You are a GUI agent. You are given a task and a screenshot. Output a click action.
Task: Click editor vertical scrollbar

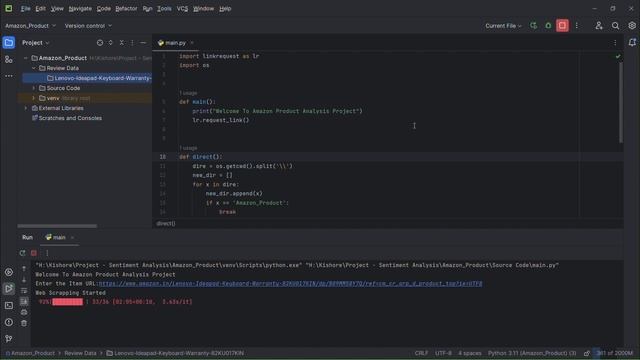621,102
